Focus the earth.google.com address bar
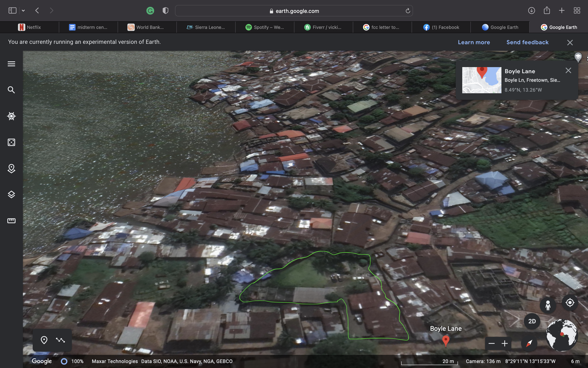 coord(294,11)
